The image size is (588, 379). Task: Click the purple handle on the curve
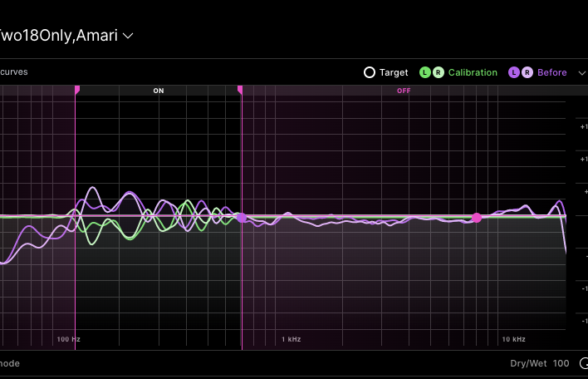coord(242,218)
